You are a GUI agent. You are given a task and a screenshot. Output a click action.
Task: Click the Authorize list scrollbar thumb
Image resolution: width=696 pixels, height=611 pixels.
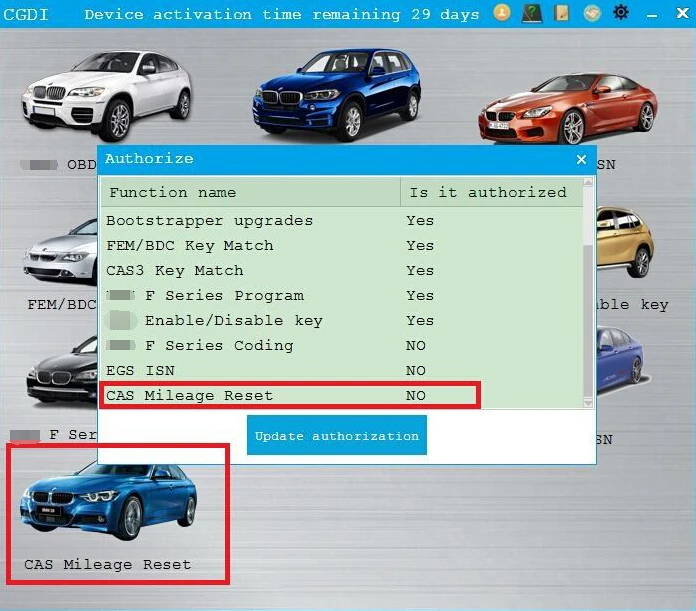(588, 319)
